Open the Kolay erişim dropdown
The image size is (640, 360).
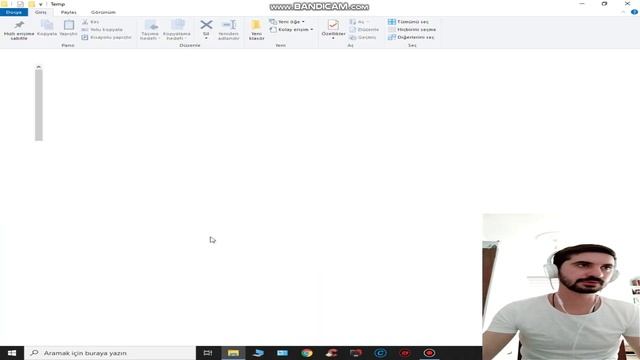291,29
